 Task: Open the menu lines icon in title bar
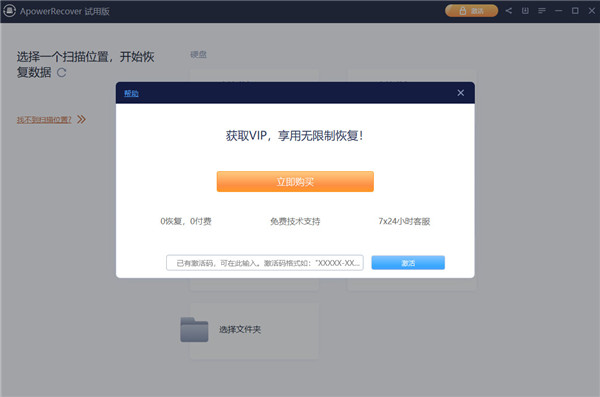coord(542,11)
